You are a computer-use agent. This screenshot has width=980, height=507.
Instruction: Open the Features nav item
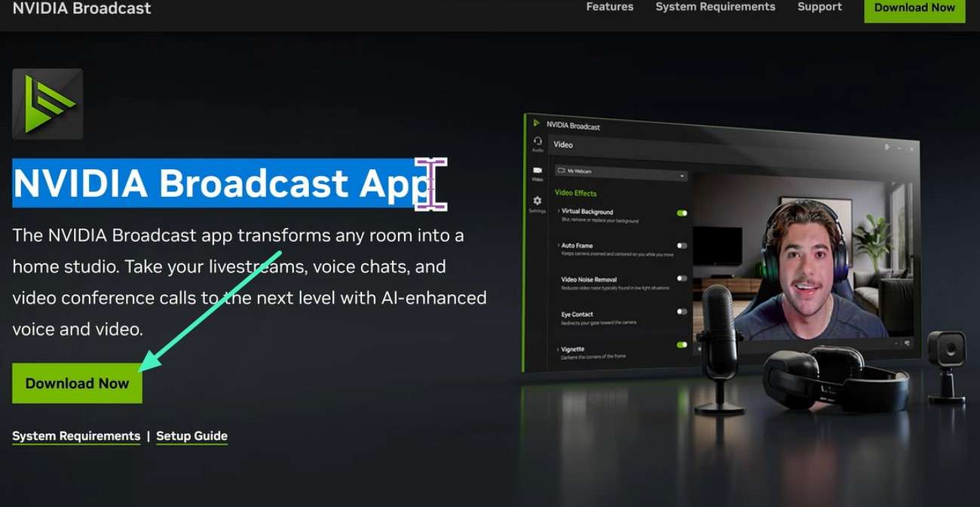click(610, 7)
